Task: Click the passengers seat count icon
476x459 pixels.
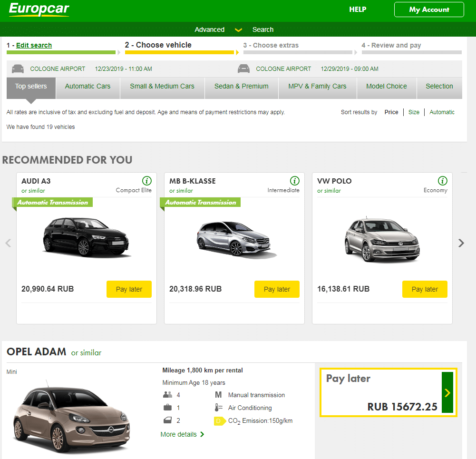Action: 167,395
